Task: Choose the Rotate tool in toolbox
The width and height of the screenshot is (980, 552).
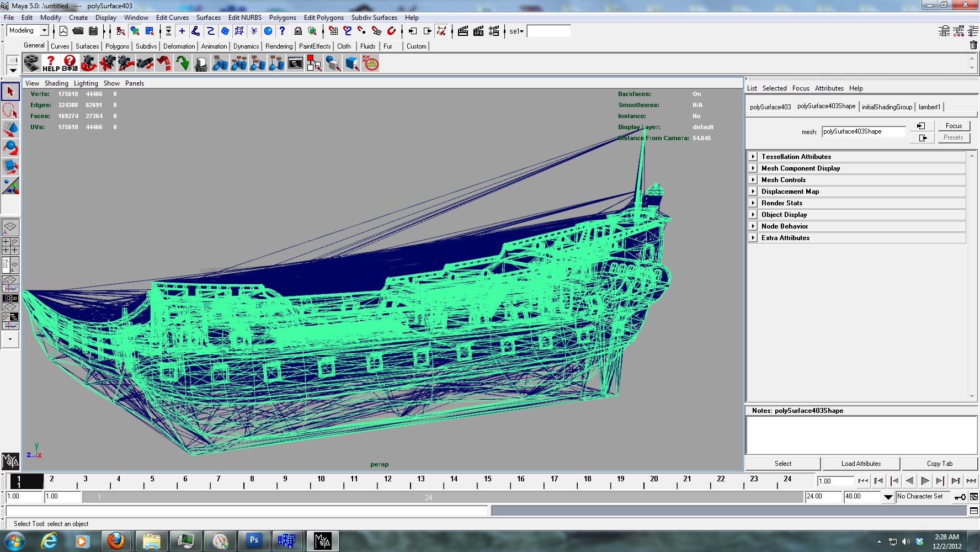Action: pyautogui.click(x=10, y=148)
